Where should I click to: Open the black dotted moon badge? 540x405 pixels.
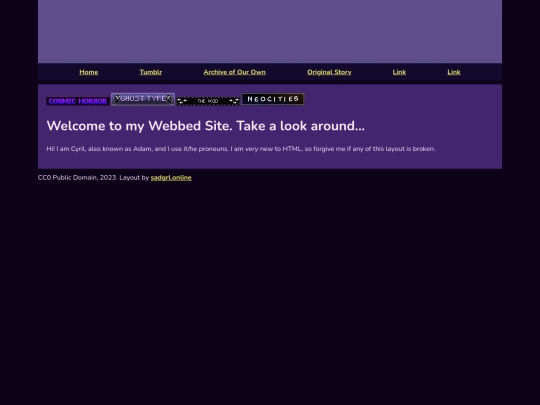(208, 101)
